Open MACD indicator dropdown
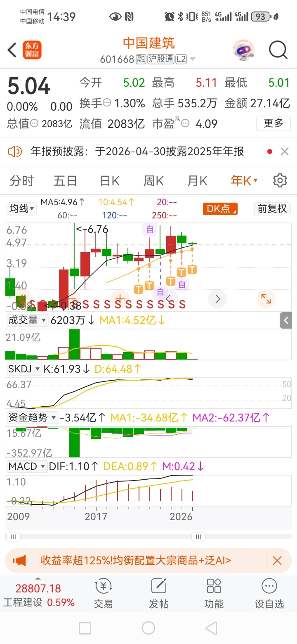Image resolution: width=297 pixels, height=644 pixels. pos(27,466)
